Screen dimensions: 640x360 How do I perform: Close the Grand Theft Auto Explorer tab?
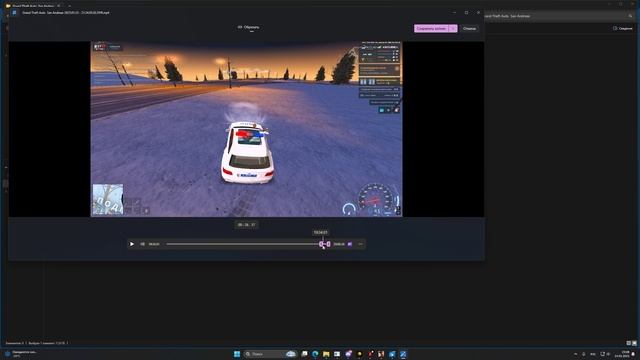(58, 6)
